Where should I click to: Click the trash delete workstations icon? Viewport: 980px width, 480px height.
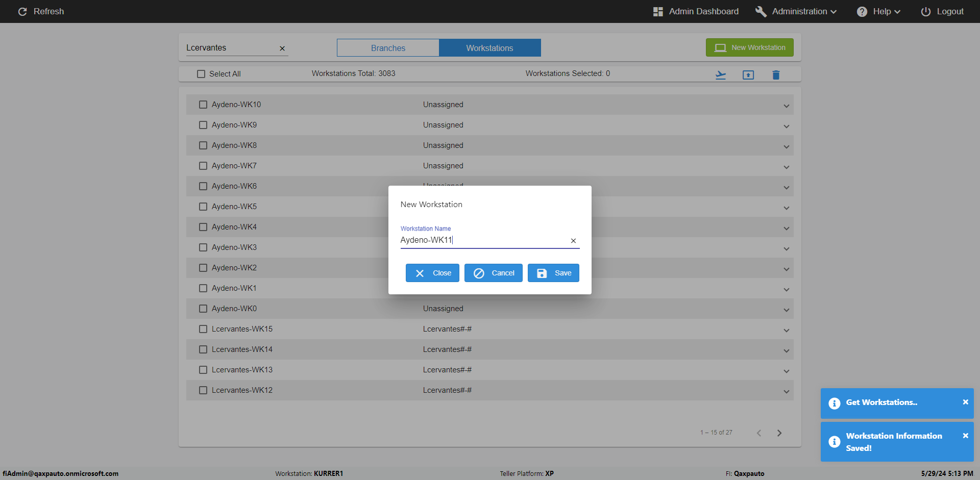pos(776,75)
